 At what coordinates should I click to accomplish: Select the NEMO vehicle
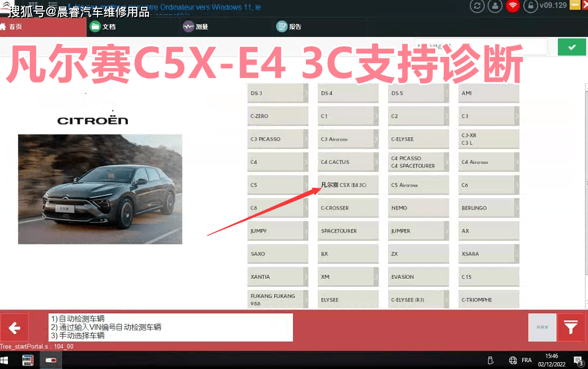[x=418, y=208]
